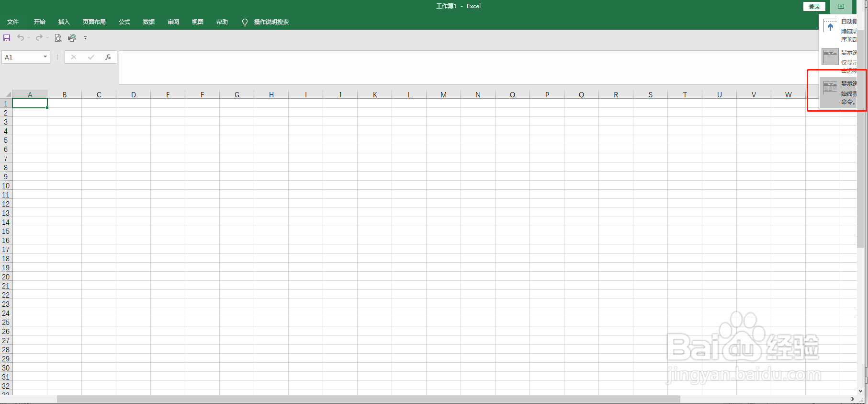The height and width of the screenshot is (404, 868).
Task: Click the horizontal scrollbar thumb
Action: pos(369,399)
